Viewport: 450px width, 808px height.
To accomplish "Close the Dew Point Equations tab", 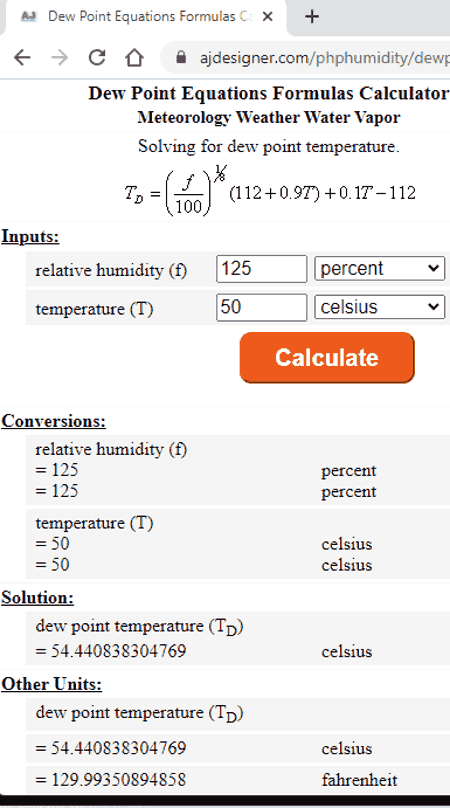I will 268,16.
